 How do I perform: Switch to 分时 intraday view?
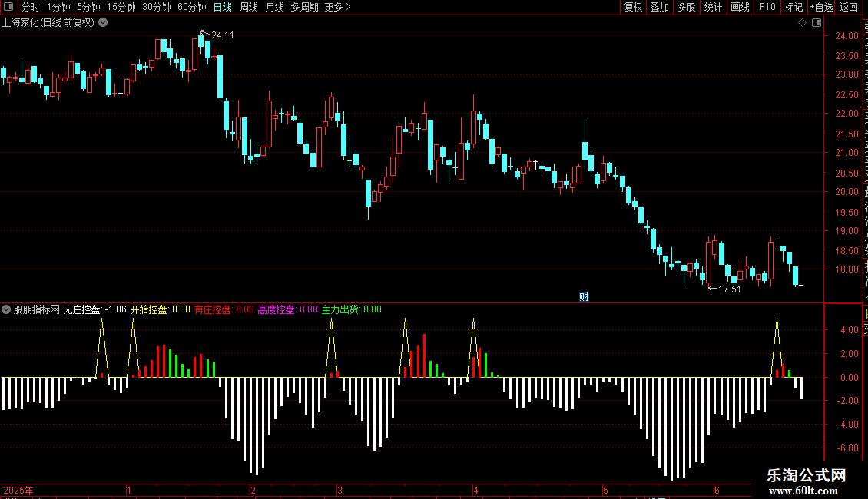click(31, 7)
